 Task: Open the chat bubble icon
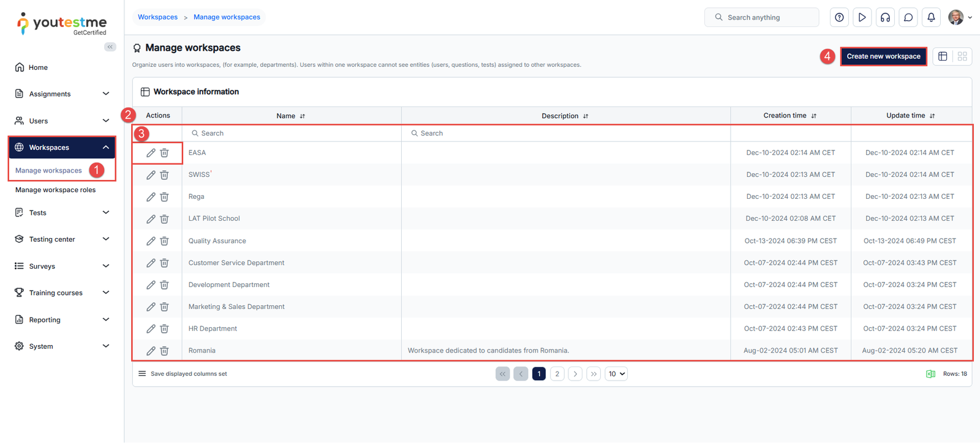(908, 18)
